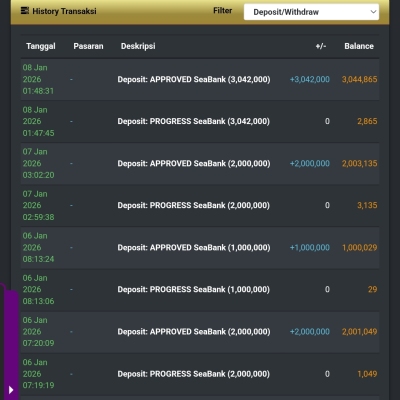The height and width of the screenshot is (400, 400).
Task: Click the Balance column header
Action: click(x=359, y=46)
